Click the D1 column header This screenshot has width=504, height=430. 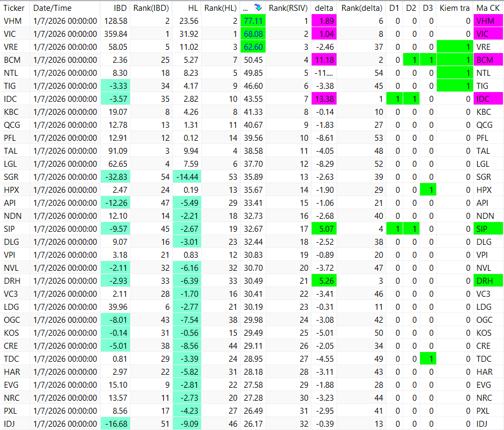click(394, 8)
